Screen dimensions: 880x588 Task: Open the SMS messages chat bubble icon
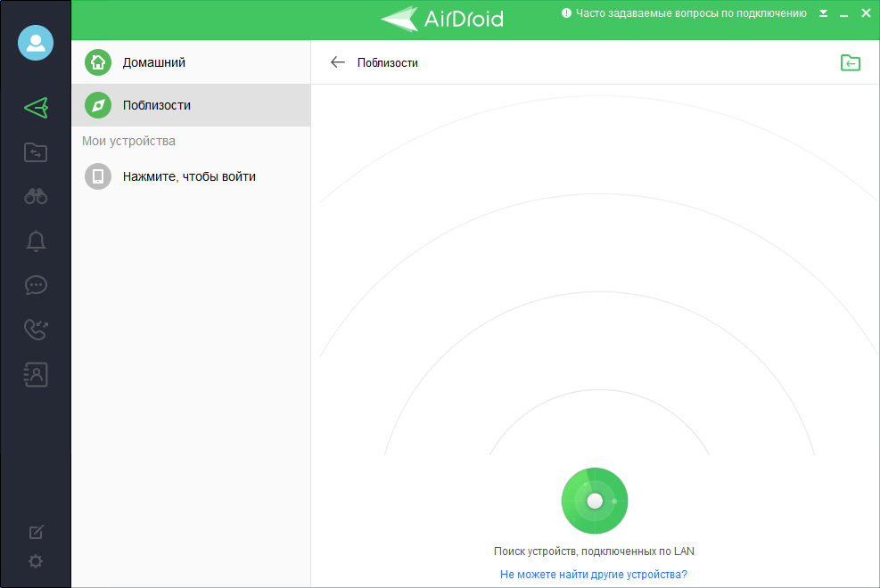point(36,285)
